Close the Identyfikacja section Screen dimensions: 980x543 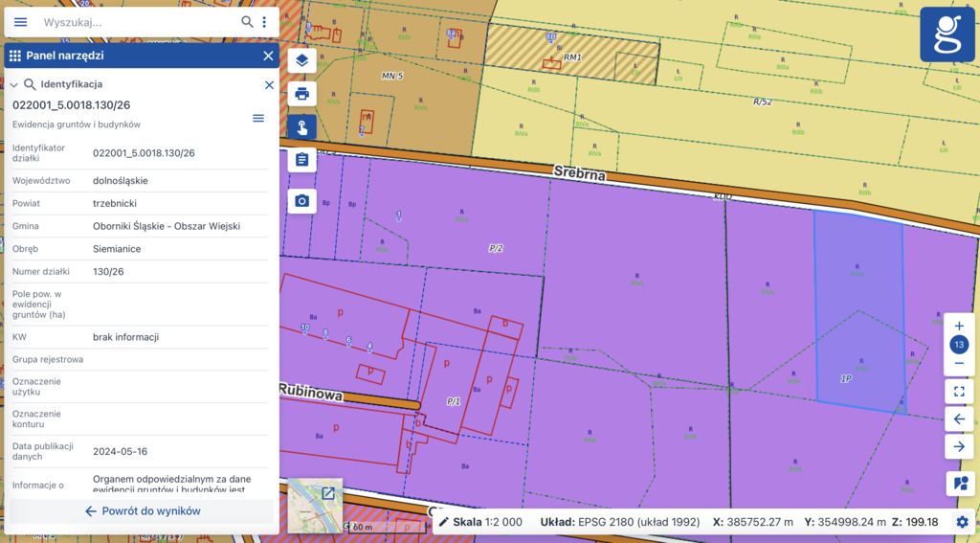click(x=269, y=85)
